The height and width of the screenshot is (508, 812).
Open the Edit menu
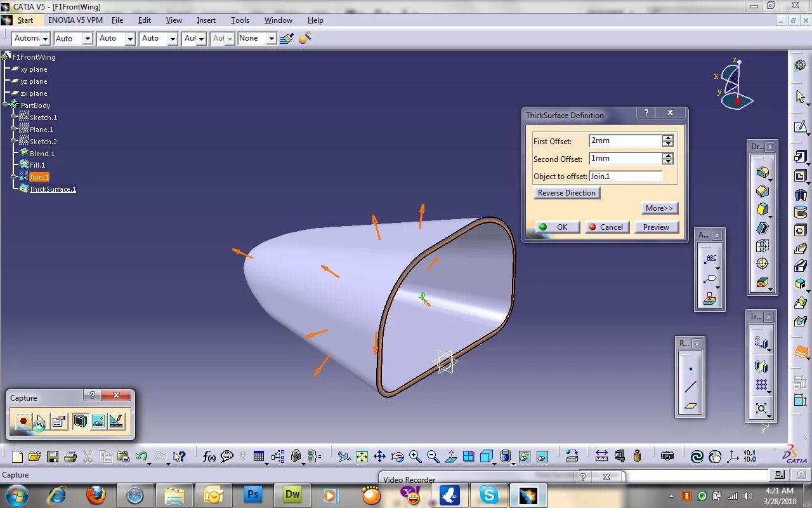pyautogui.click(x=145, y=20)
